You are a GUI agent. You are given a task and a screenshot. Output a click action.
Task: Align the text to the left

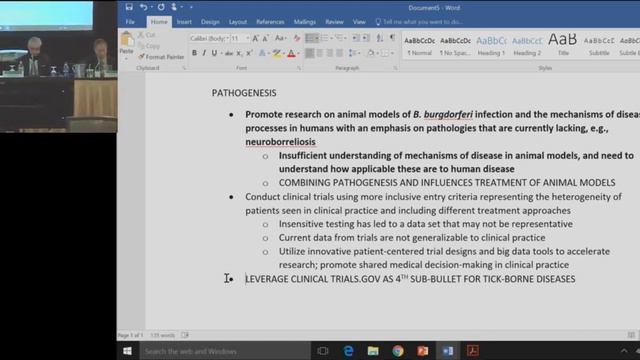click(x=310, y=53)
